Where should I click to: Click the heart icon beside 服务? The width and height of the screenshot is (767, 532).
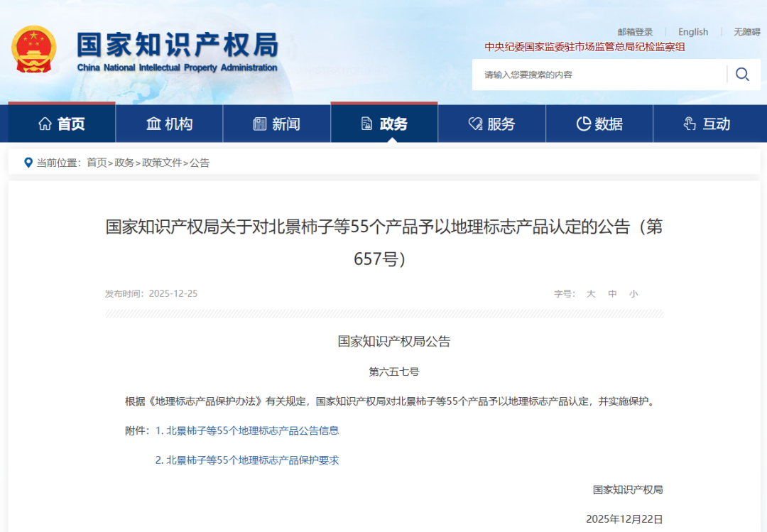point(475,124)
